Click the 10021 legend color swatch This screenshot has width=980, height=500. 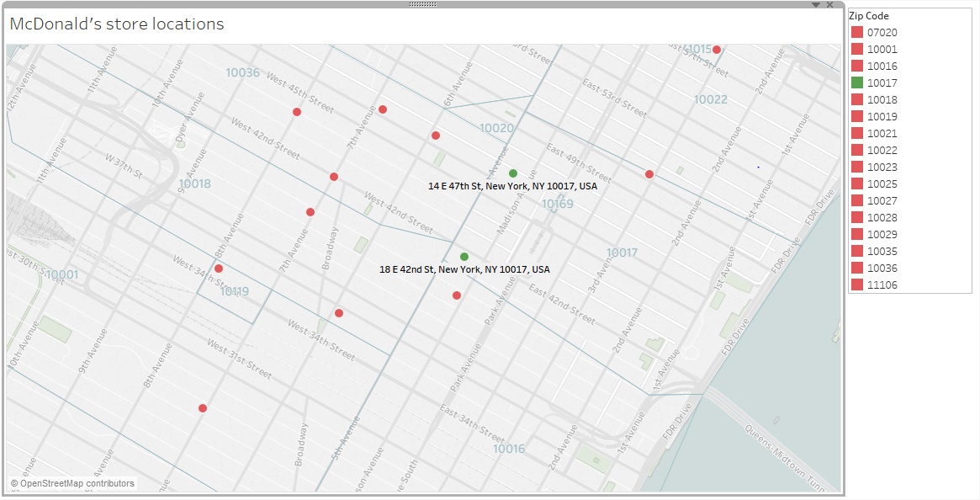pyautogui.click(x=857, y=133)
